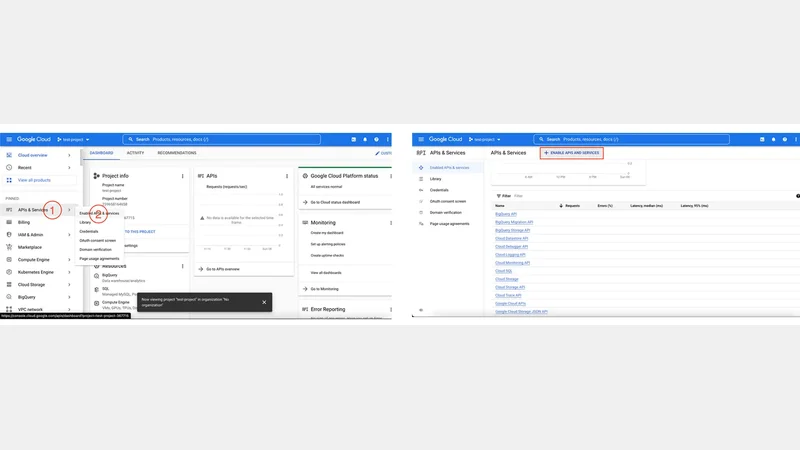Viewport: 800px width, 450px height.
Task: Focus the search field on the APIs & Services page
Action: 632,139
